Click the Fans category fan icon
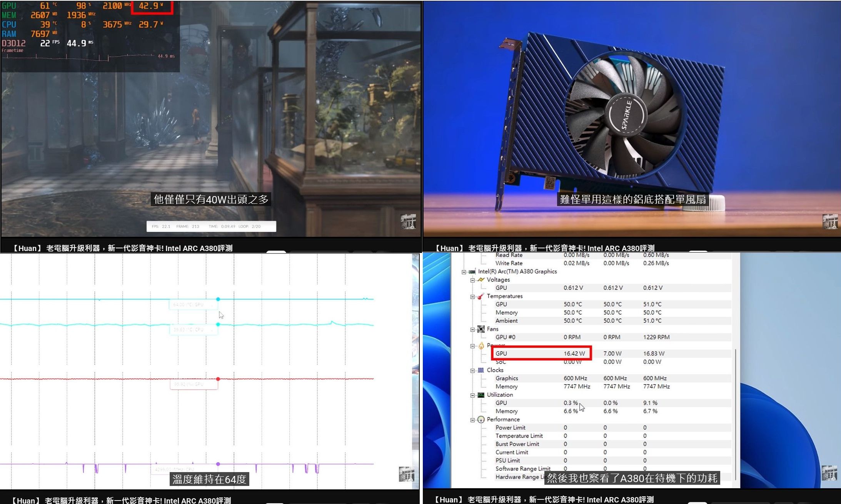Image resolution: width=841 pixels, height=504 pixels. coord(481,329)
